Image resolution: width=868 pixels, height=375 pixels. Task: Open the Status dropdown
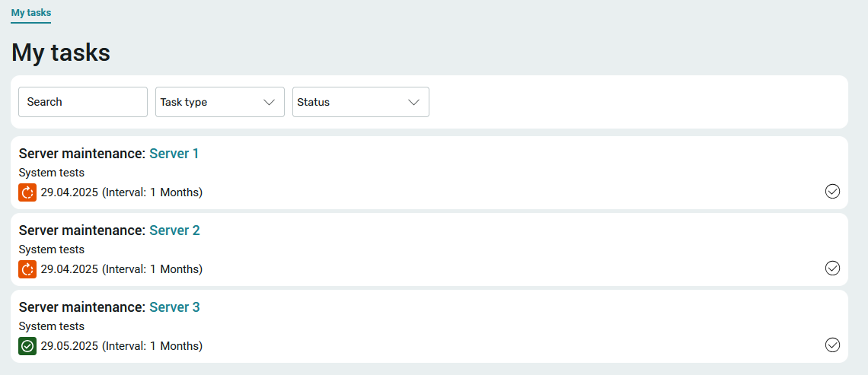pyautogui.click(x=360, y=102)
